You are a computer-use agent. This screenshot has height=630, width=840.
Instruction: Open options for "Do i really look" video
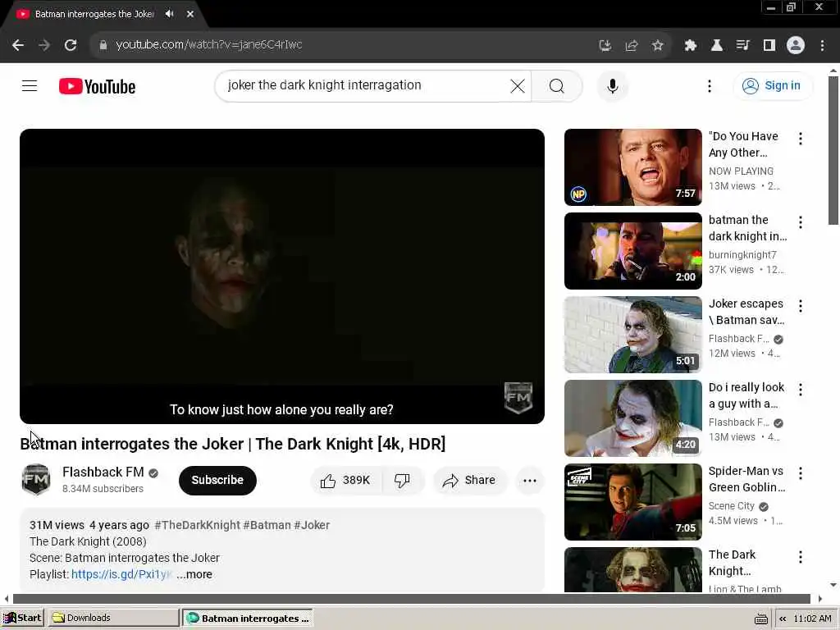[801, 389]
